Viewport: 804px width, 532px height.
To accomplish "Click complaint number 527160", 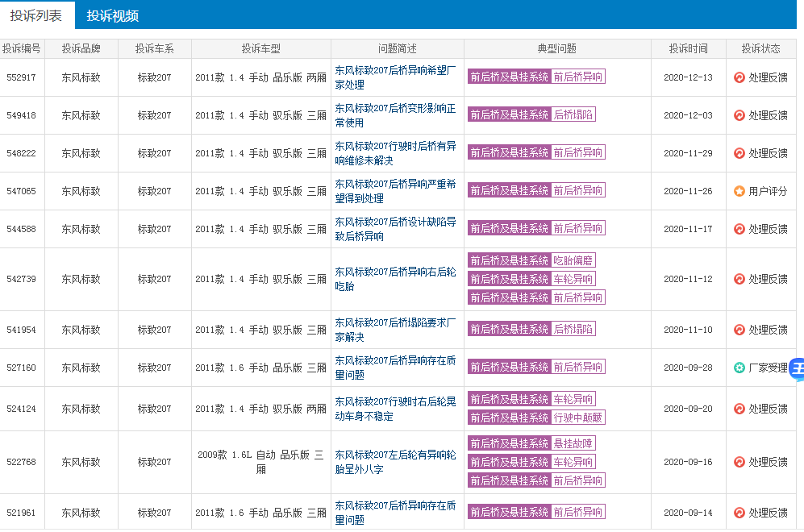I will [22, 368].
